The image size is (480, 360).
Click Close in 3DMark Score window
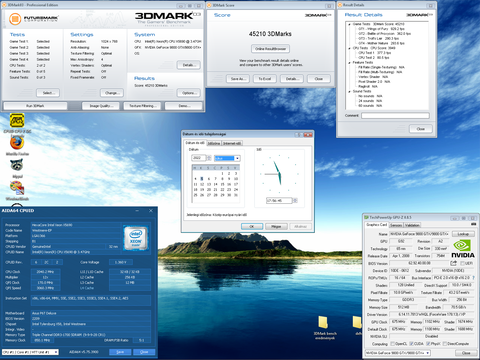click(x=319, y=79)
